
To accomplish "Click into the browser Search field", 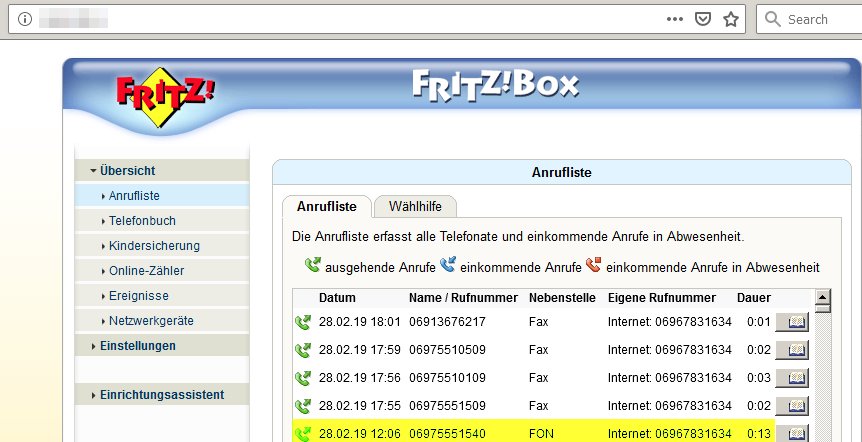I will [x=817, y=19].
